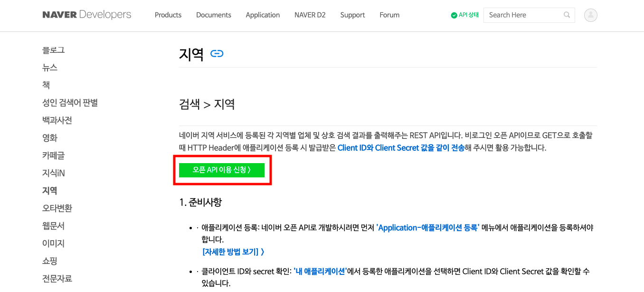Select 오타변환 in the sidebar
Image resolution: width=644 pixels, height=292 pixels.
coord(57,208)
